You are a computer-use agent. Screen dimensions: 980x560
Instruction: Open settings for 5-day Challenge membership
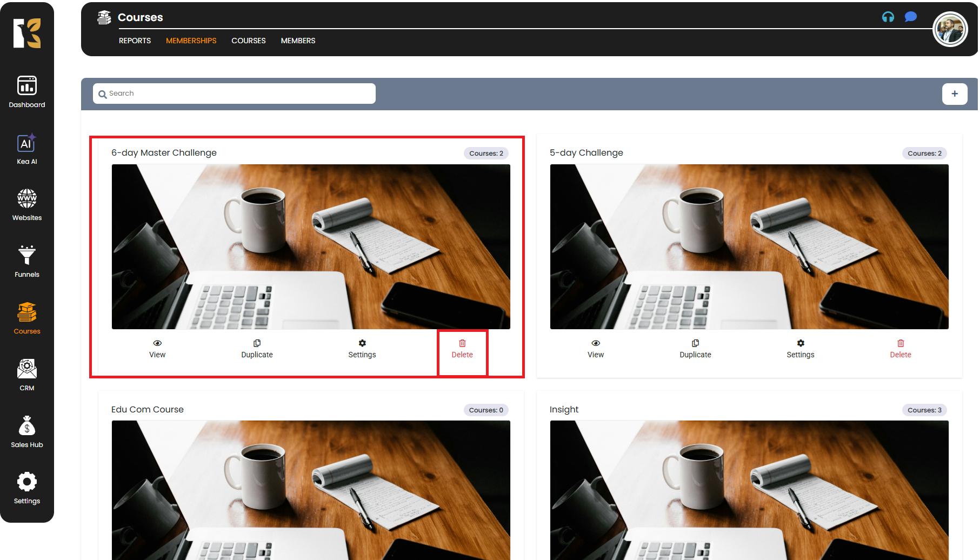click(x=800, y=349)
